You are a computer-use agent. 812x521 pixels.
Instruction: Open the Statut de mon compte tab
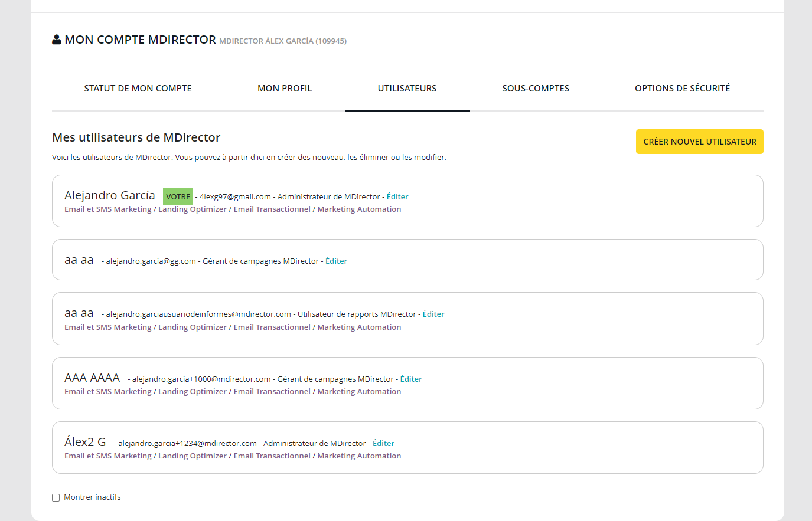(138, 89)
